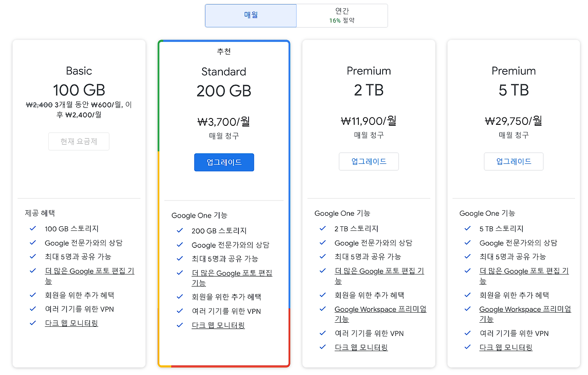This screenshot has height=375, width=588.
Task: Click the checkmark beside 5 TB 스토리지
Action: tap(467, 228)
